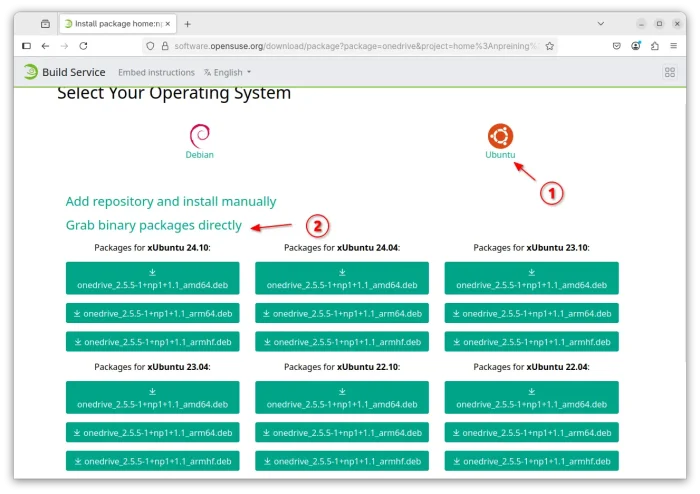Open a new tab with the plus button
Screen dimensions: 700x494
(x=188, y=24)
